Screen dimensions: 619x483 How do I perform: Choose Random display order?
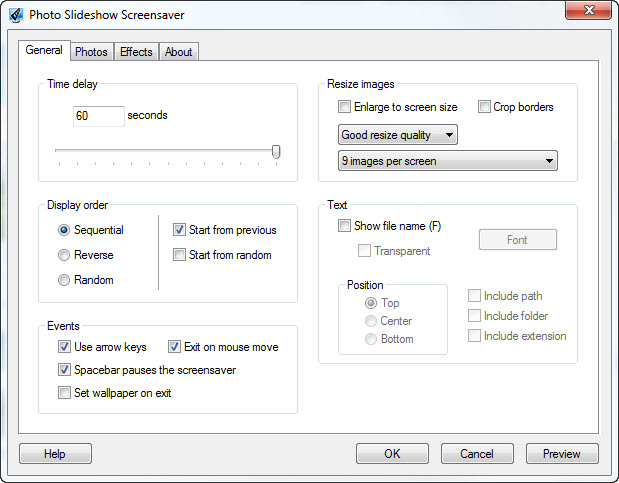[64, 280]
